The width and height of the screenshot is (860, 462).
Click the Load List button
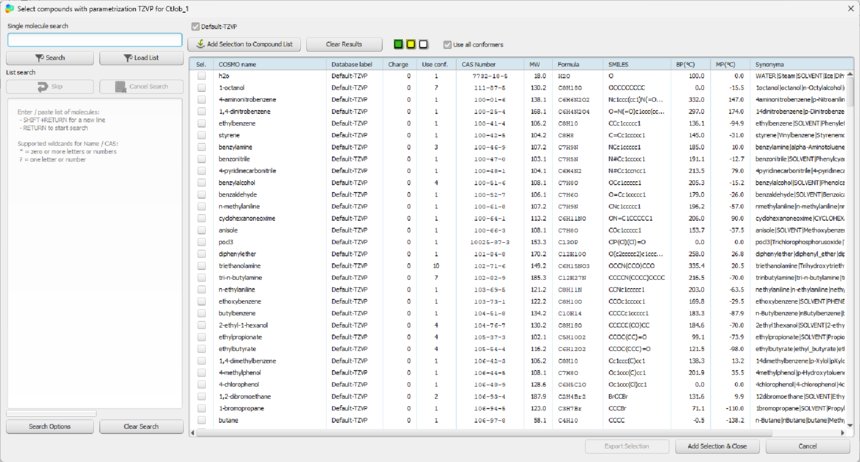point(141,58)
